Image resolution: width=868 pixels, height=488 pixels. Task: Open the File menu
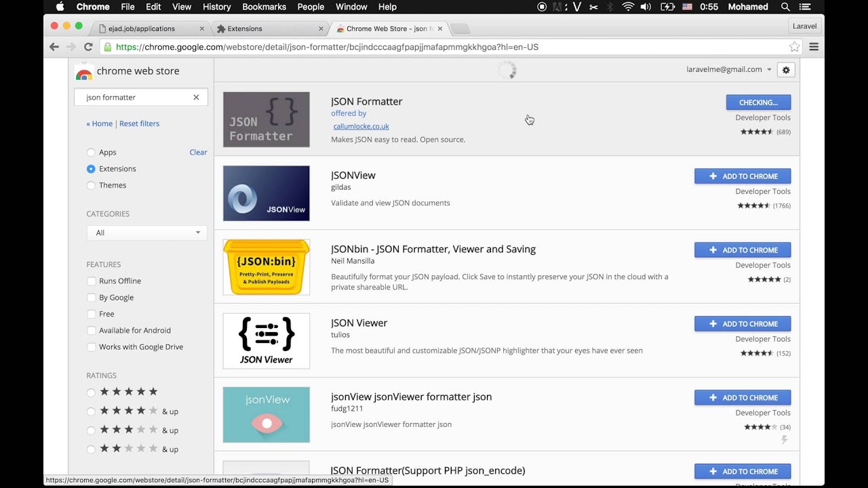[127, 7]
